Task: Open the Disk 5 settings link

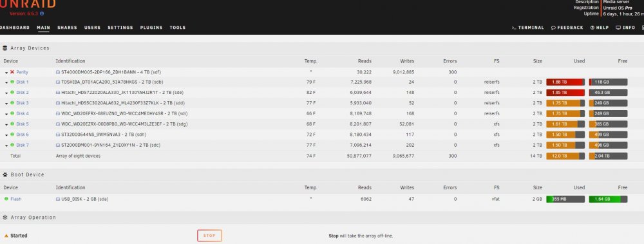Action: (23, 124)
